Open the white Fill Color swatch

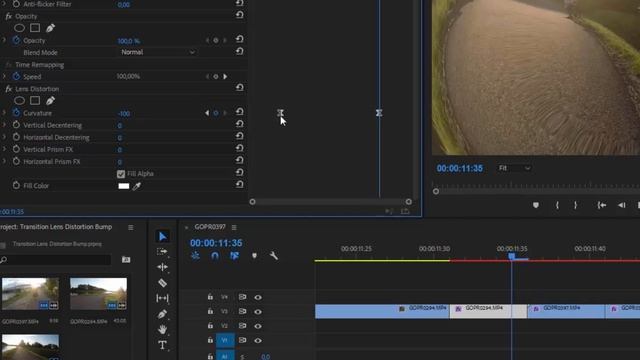[124, 186]
